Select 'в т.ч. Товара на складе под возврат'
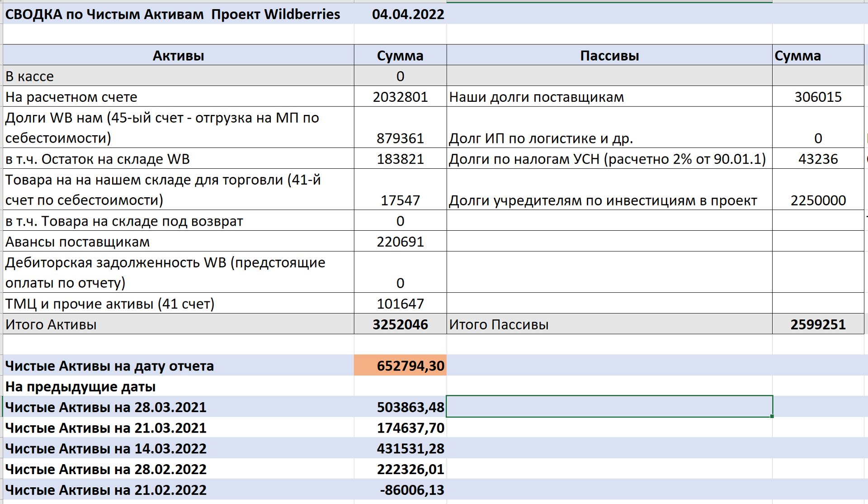This screenshot has width=868, height=504. pos(179,221)
